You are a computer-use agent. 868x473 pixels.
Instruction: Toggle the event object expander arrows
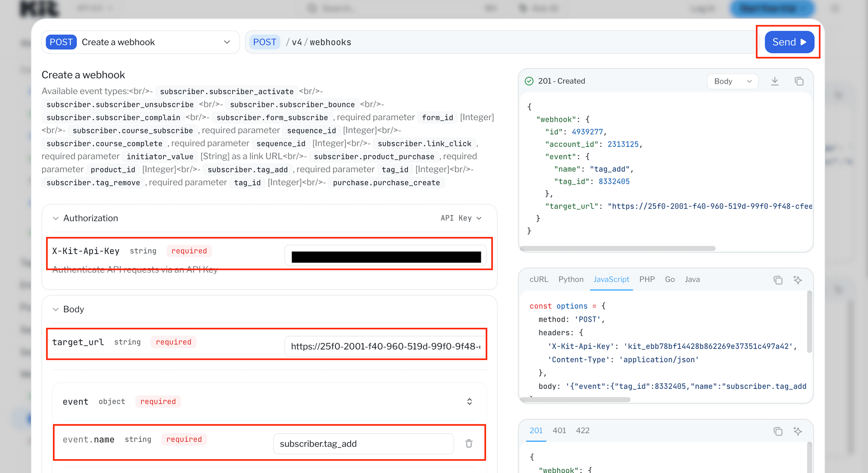click(469, 401)
